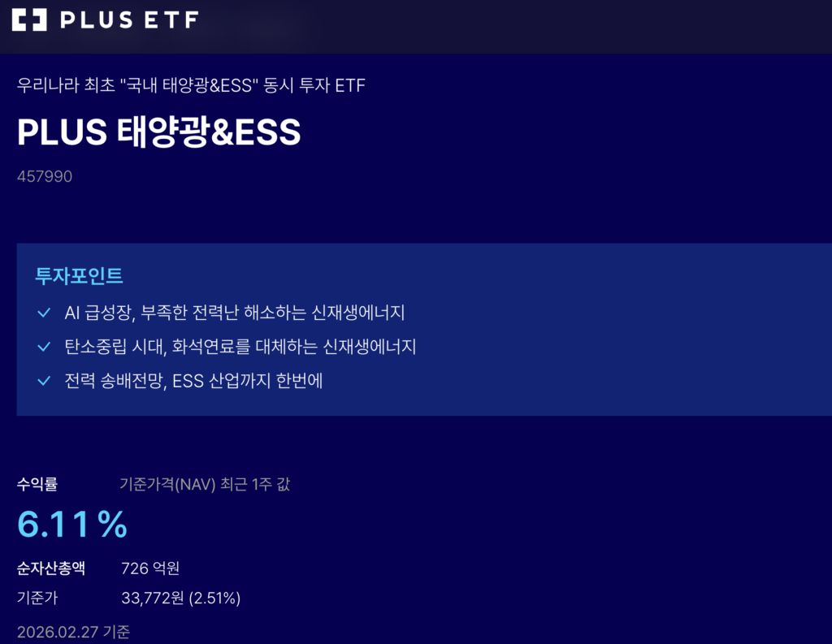Click the "2026.02.27 기준" date text
Screen dimensions: 832x644
73,632
